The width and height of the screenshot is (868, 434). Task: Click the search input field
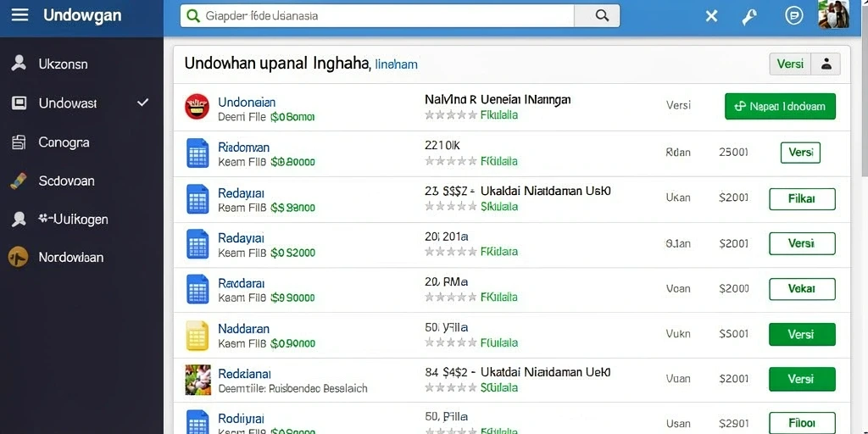tap(377, 16)
